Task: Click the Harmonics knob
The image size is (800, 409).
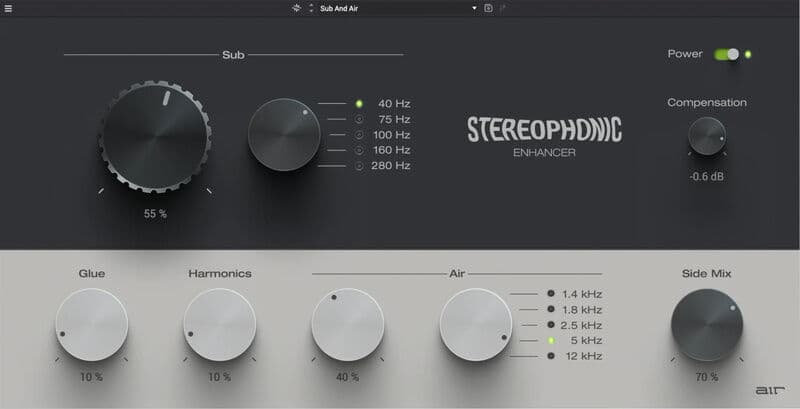Action: (x=220, y=325)
